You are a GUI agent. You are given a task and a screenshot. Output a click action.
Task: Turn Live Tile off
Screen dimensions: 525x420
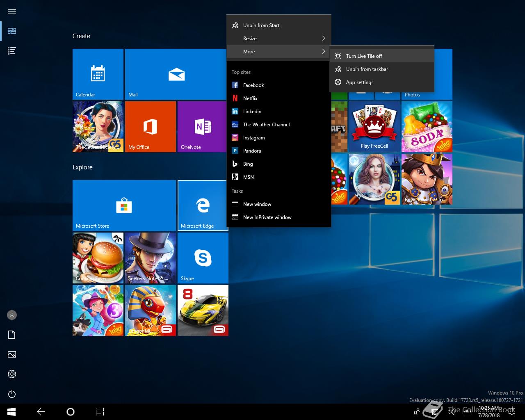point(382,56)
